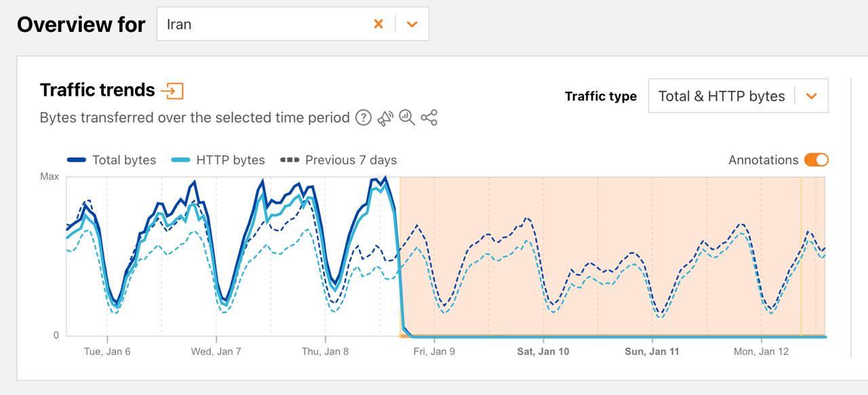This screenshot has width=868, height=395.
Task: Open the Total & HTTP bytes dropdown
Action: [x=722, y=96]
